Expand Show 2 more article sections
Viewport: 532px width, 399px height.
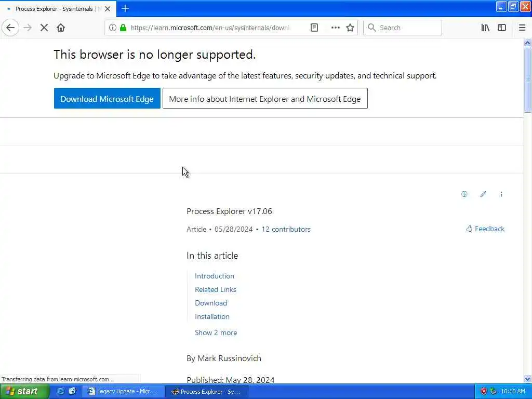click(216, 333)
